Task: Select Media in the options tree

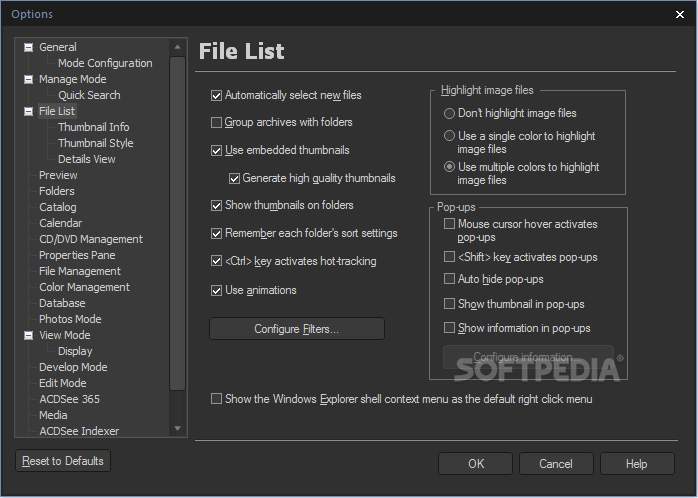Action: (x=53, y=416)
